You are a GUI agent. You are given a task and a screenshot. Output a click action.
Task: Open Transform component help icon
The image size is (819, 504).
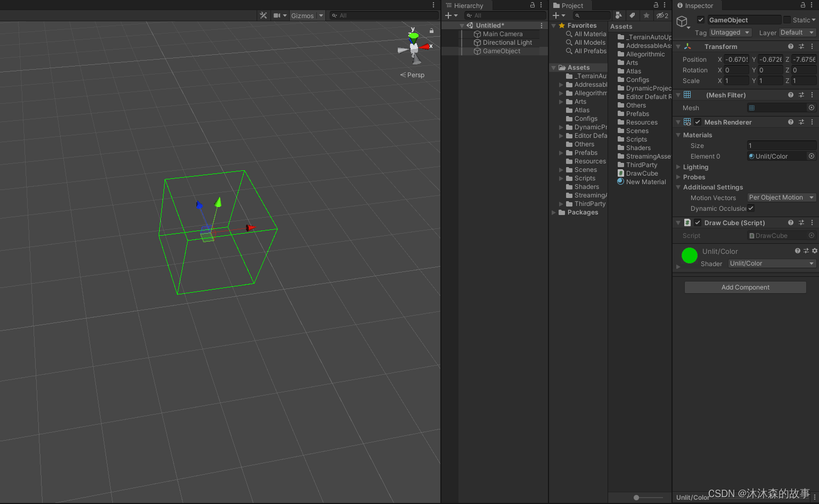click(x=791, y=47)
